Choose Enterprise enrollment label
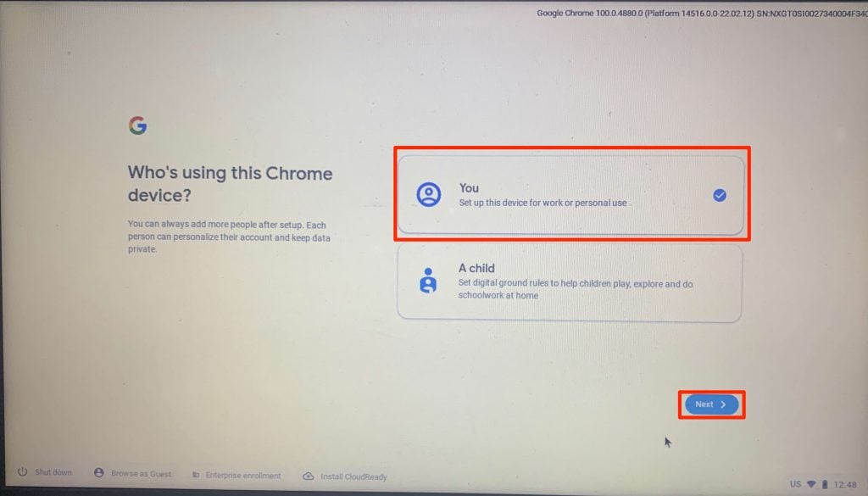 (243, 476)
